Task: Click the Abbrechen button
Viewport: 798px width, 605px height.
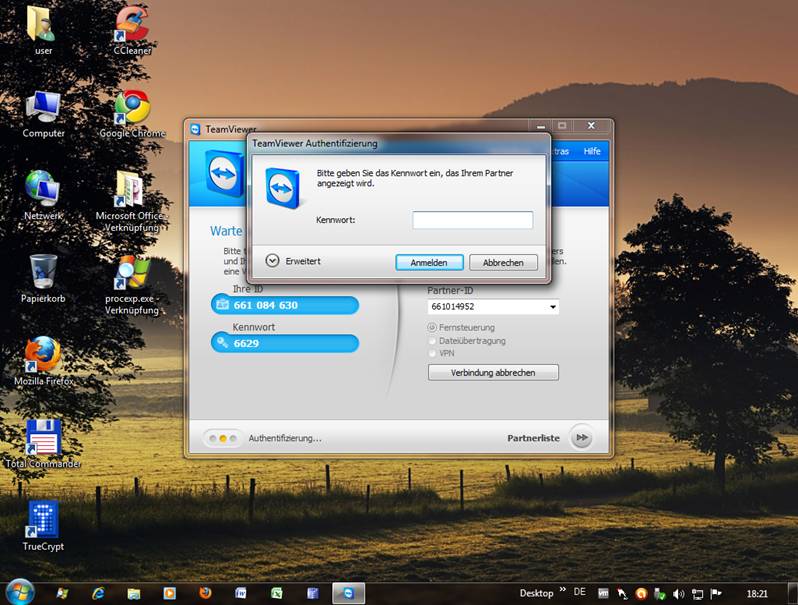Action: 503,262
